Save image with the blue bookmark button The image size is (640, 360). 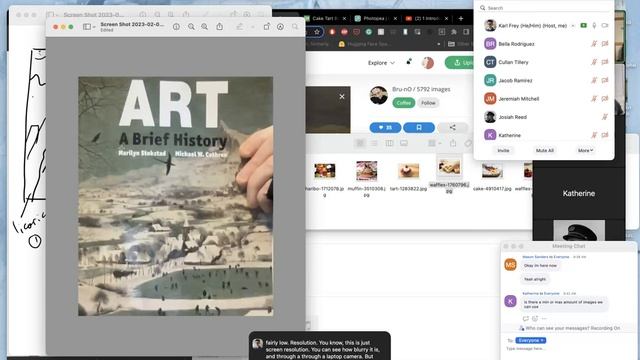click(x=419, y=128)
